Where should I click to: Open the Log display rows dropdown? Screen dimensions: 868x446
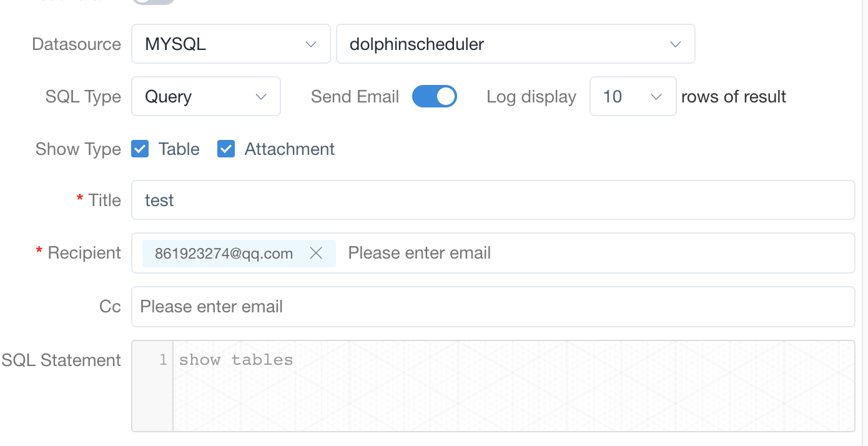click(633, 96)
